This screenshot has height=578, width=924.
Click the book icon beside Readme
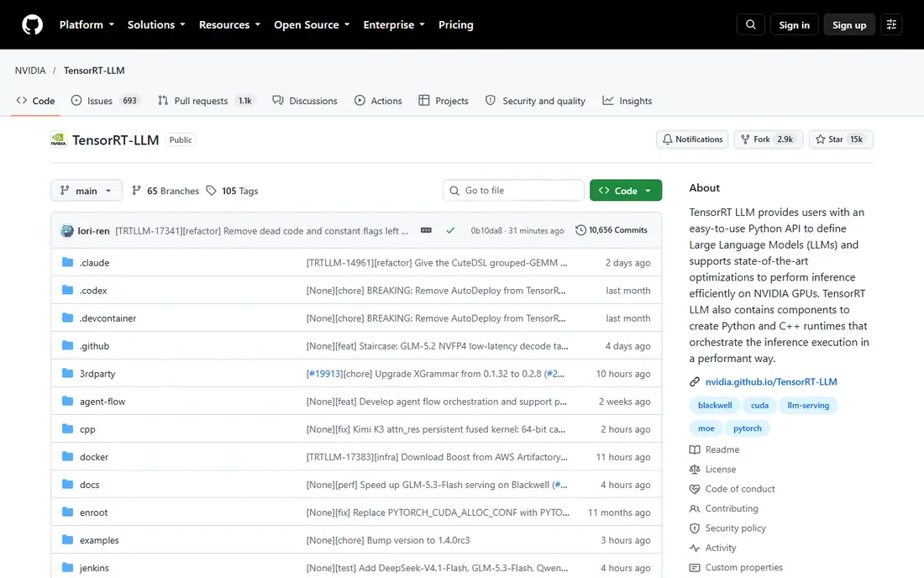695,449
